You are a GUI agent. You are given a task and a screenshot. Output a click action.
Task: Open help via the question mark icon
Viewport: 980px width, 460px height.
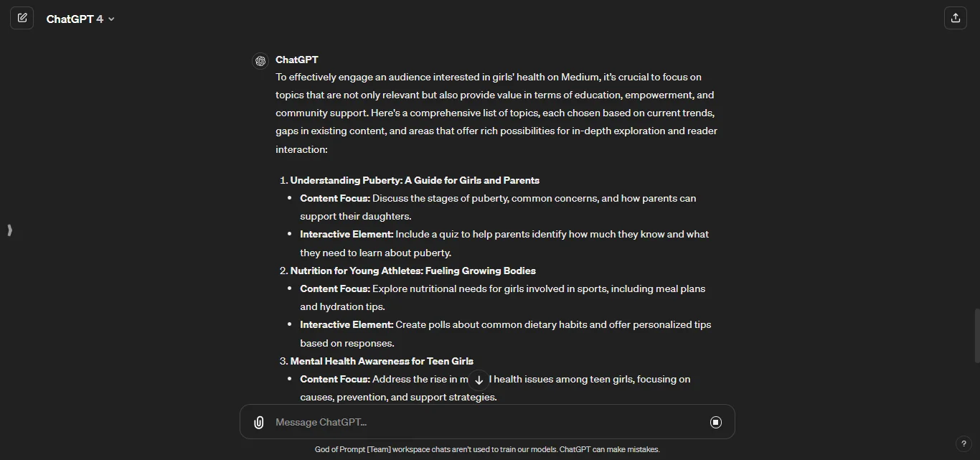click(x=965, y=443)
